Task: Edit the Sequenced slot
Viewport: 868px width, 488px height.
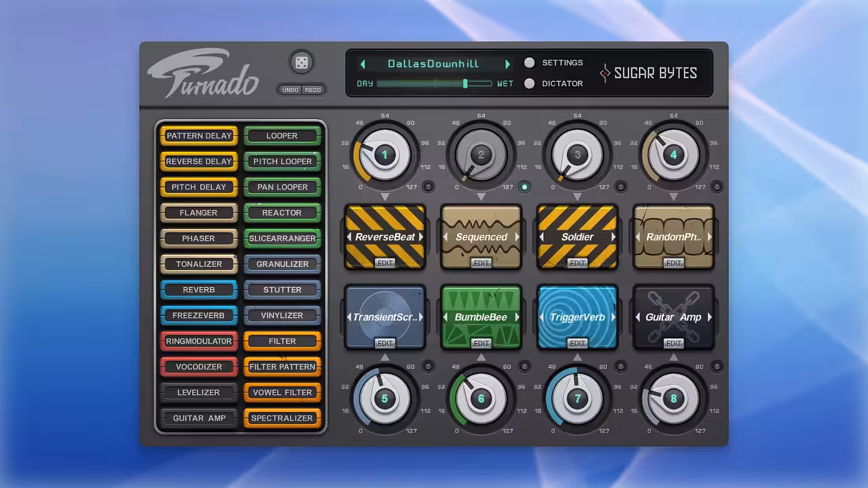Action: click(481, 263)
